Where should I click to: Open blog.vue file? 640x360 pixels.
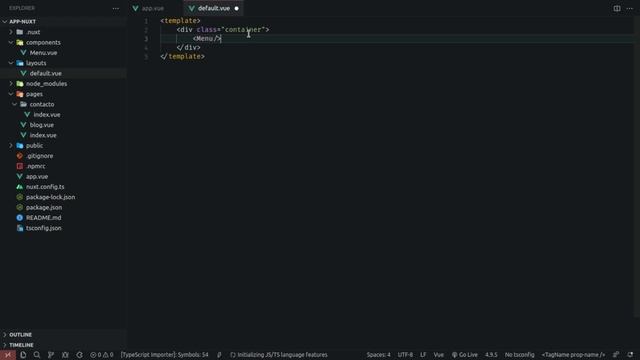click(42, 125)
